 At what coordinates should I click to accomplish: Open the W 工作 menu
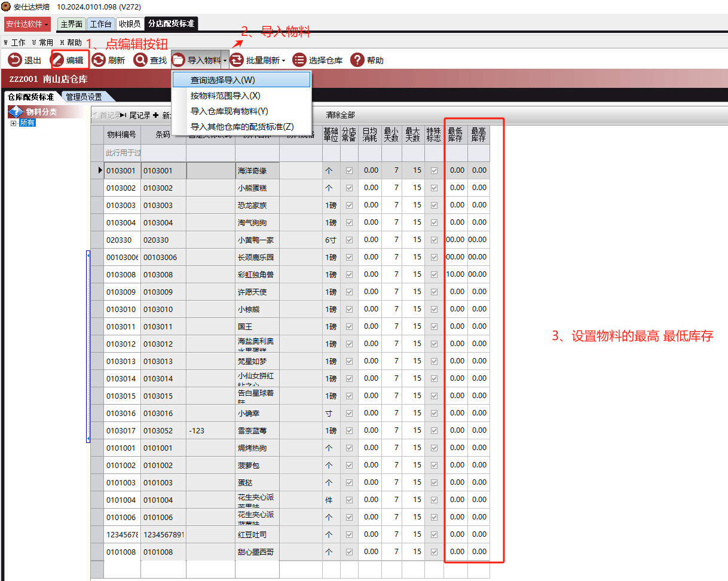(x=15, y=43)
